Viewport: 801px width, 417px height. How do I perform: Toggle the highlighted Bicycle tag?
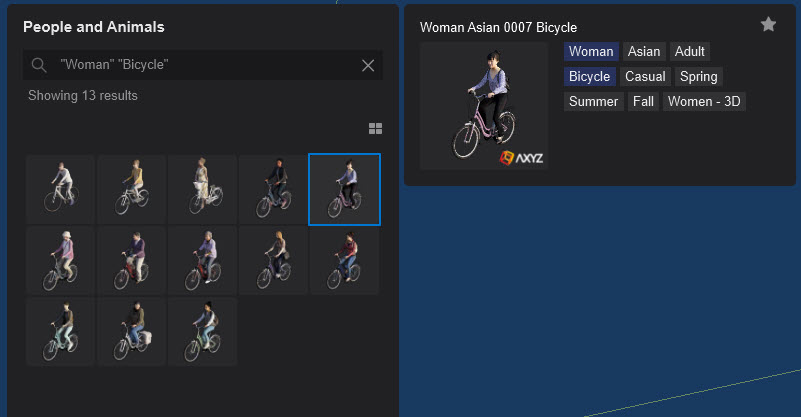tap(589, 77)
